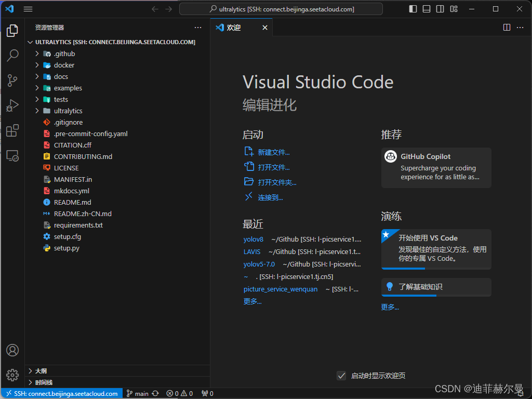Toggle 启动时显示欢迎页 checkbox
Screen dimensions: 532x399
pyautogui.click(x=341, y=376)
